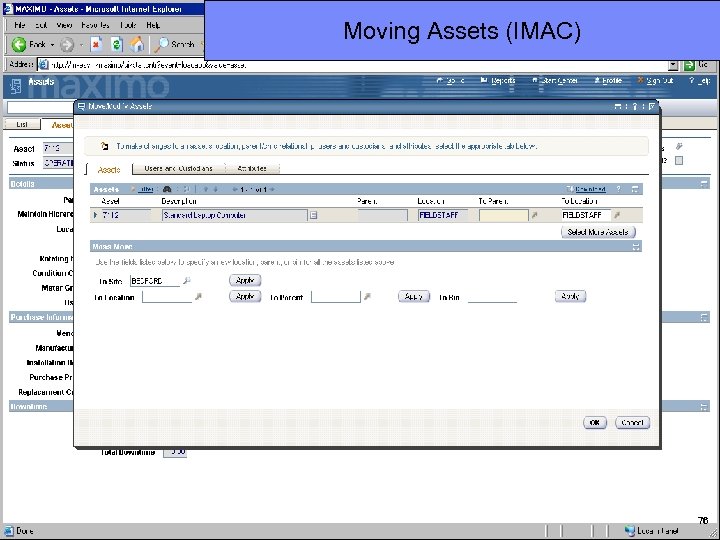Click the empty Mass Move To Location field
The width and height of the screenshot is (720, 540).
tap(167, 297)
